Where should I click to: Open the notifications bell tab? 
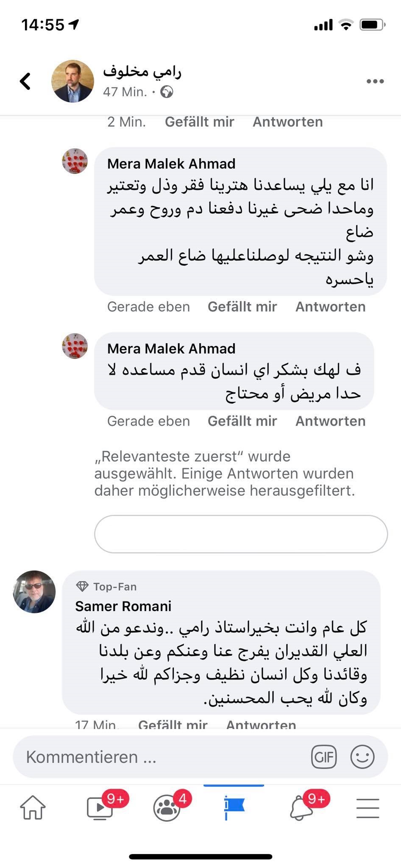(x=301, y=808)
